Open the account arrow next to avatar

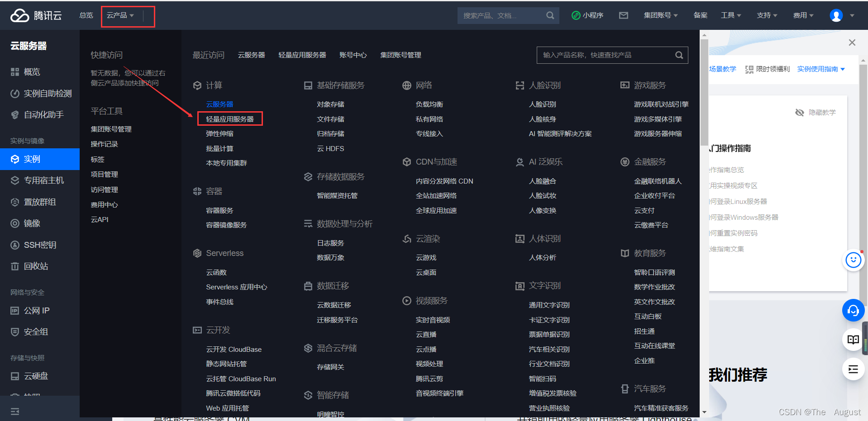coord(852,15)
